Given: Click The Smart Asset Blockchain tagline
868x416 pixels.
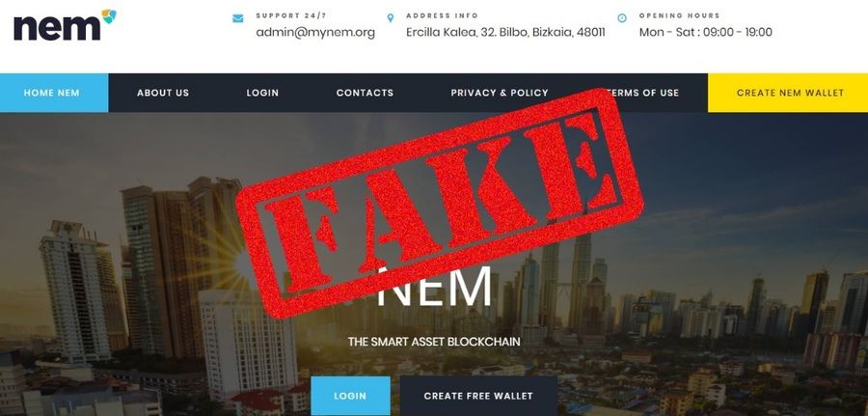Looking at the screenshot, I should (434, 342).
